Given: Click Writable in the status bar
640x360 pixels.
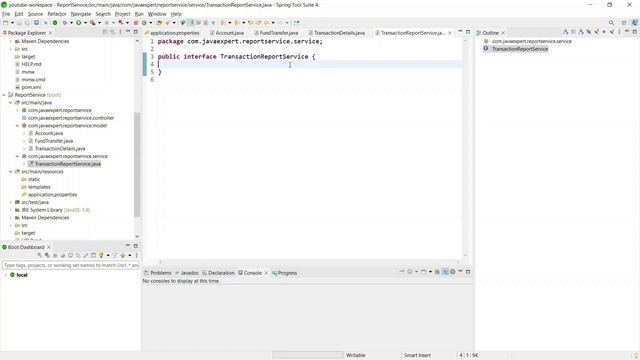Looking at the screenshot, I should pyautogui.click(x=356, y=356).
